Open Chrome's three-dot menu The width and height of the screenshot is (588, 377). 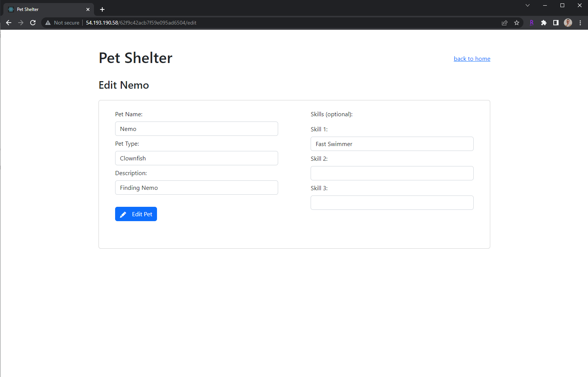click(580, 23)
